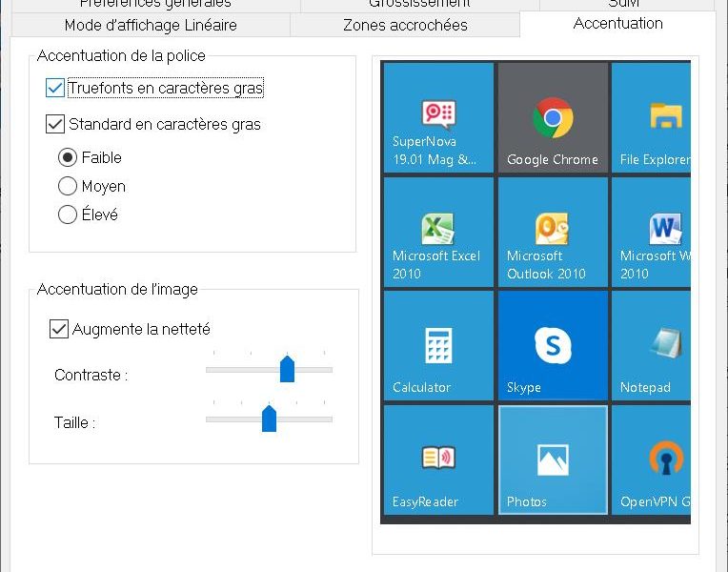Click the OpenVPN icon in preview
This screenshot has width=728, height=572.
click(x=666, y=458)
